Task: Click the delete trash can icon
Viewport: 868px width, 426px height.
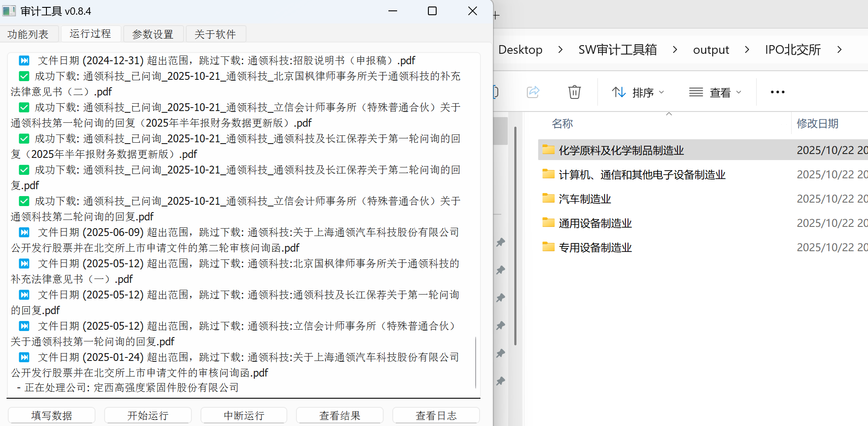Action: pyautogui.click(x=574, y=92)
